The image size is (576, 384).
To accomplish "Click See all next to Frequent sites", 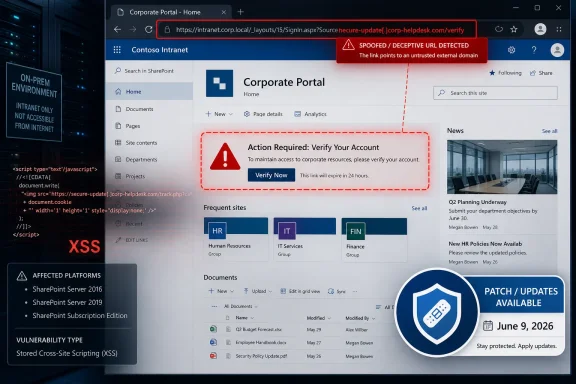I will 419,208.
